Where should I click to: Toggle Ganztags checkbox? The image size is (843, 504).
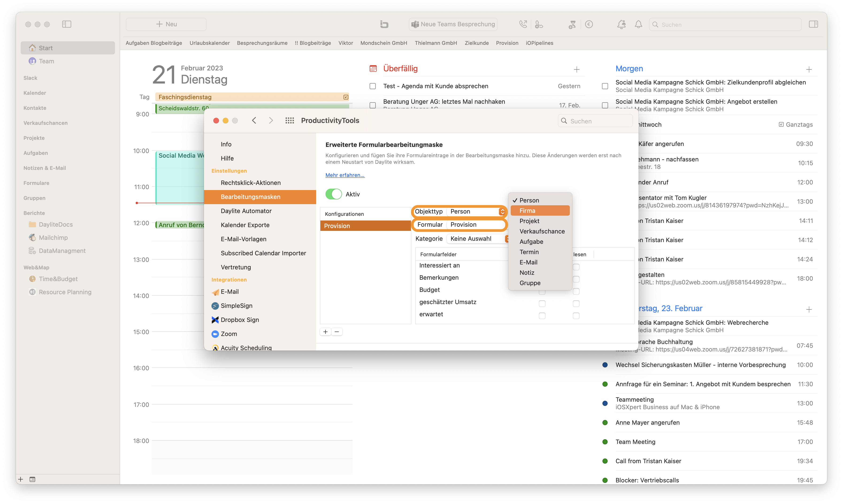[x=781, y=124]
